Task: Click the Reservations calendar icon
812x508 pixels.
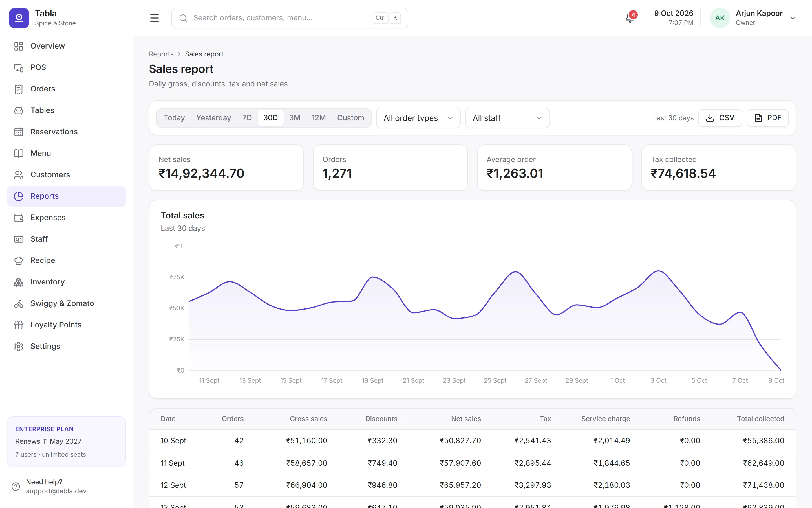Action: pos(18,132)
